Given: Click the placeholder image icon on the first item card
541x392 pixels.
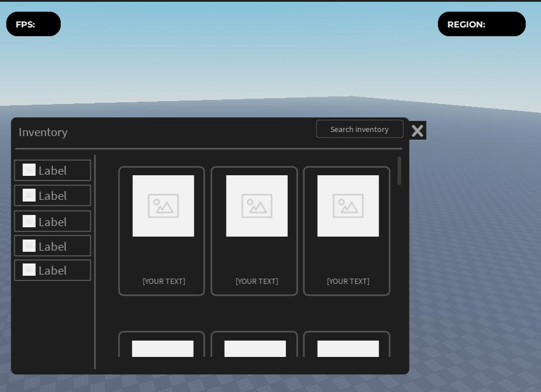Looking at the screenshot, I should click(163, 206).
